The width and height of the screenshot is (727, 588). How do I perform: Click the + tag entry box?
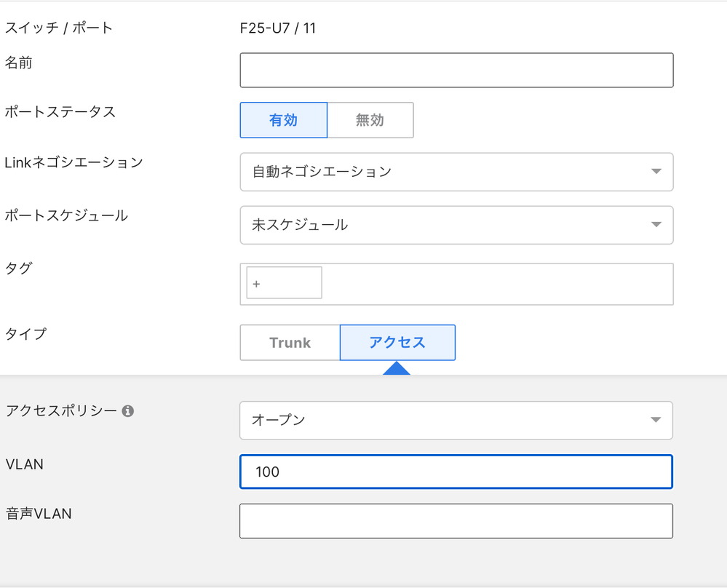(285, 283)
